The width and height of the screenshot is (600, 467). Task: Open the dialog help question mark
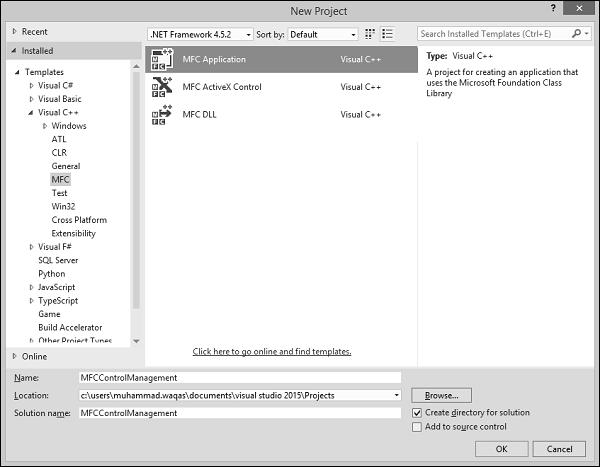(553, 8)
